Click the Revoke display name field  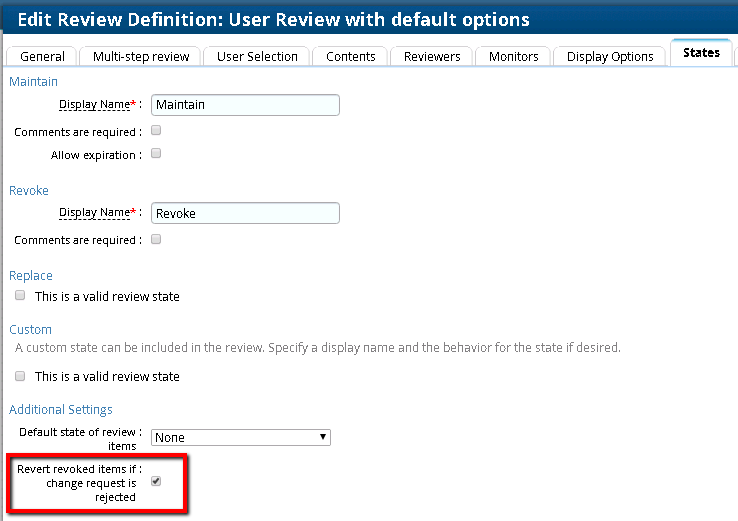pyautogui.click(x=245, y=213)
